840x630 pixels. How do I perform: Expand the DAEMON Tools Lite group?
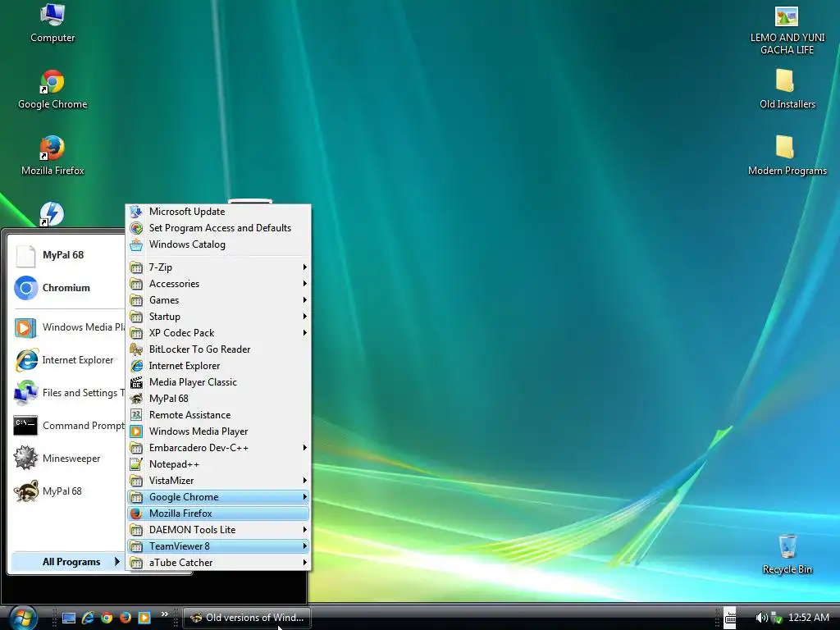[218, 530]
